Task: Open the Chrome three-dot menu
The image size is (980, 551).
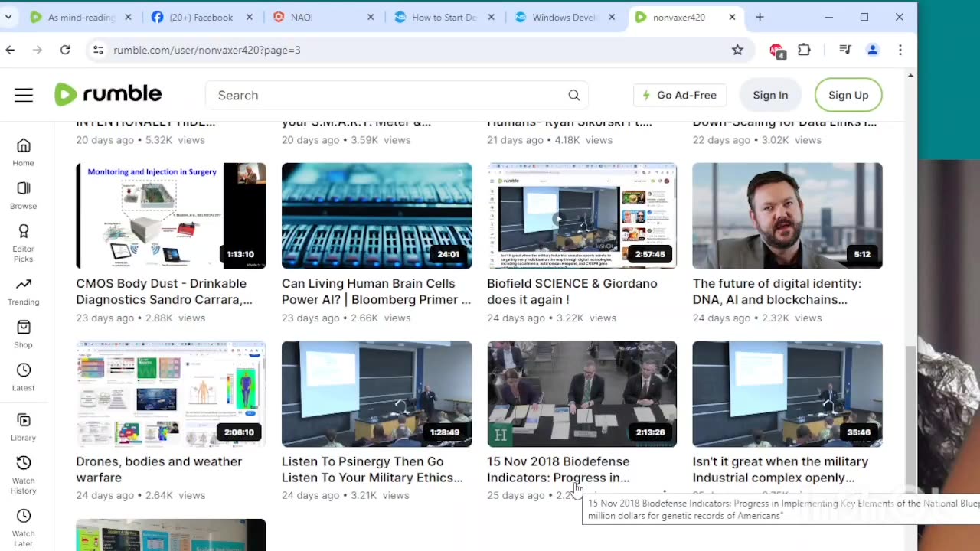Action: click(900, 50)
